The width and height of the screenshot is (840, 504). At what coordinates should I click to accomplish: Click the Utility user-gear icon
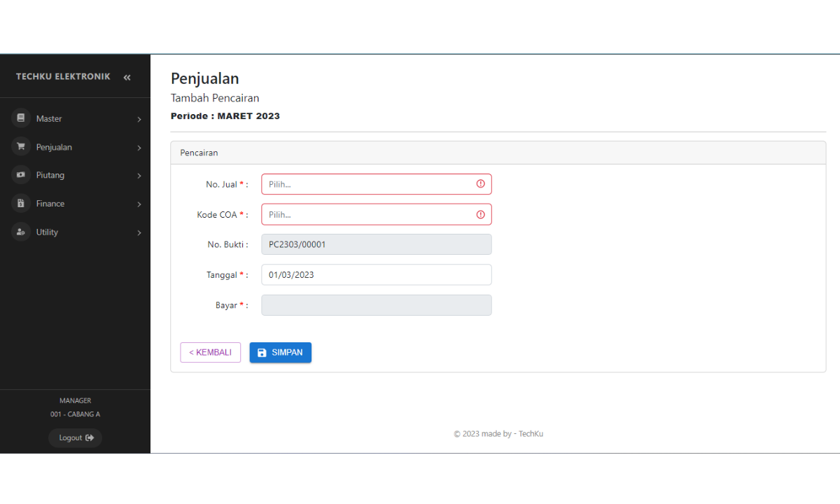pos(21,232)
